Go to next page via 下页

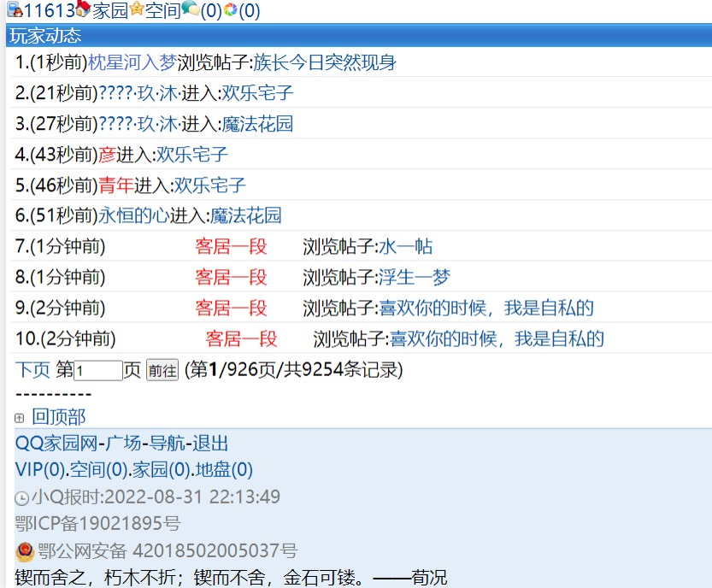pos(32,370)
